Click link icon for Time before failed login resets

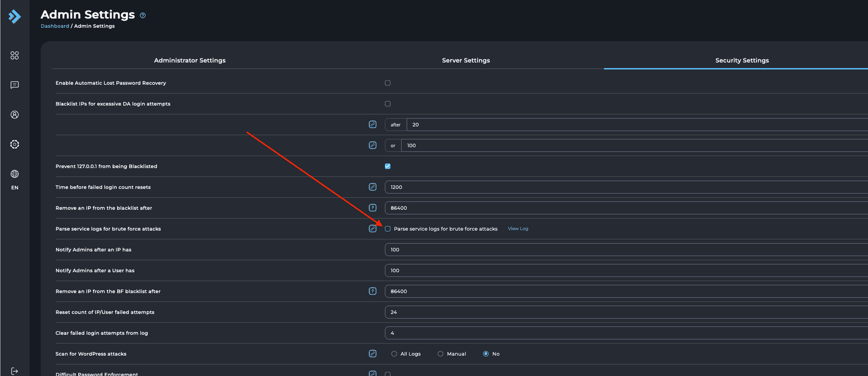point(372,187)
